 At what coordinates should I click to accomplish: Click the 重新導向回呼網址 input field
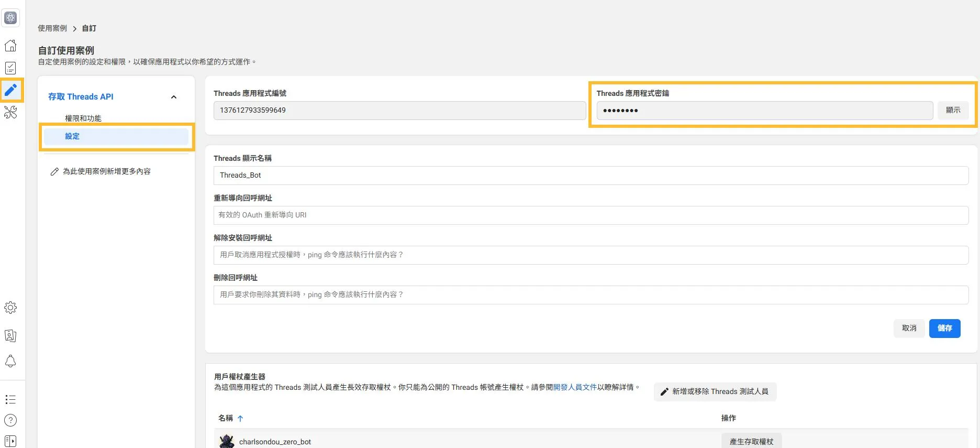coord(591,215)
